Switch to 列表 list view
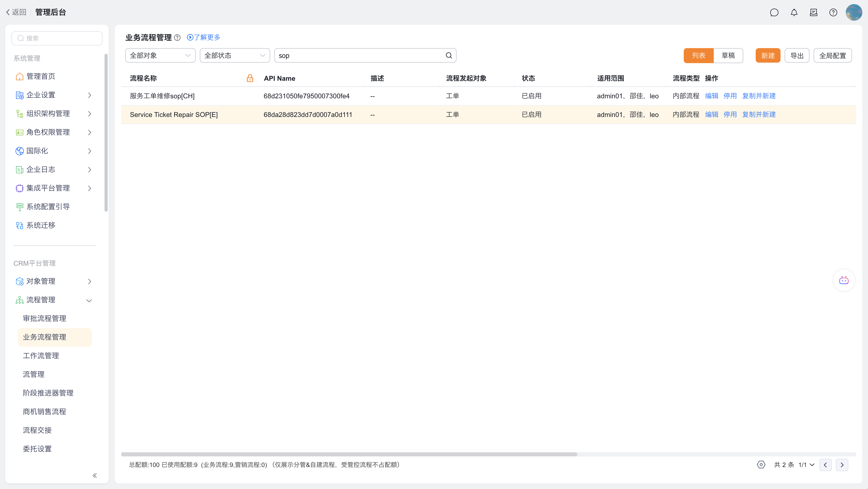 (x=698, y=56)
